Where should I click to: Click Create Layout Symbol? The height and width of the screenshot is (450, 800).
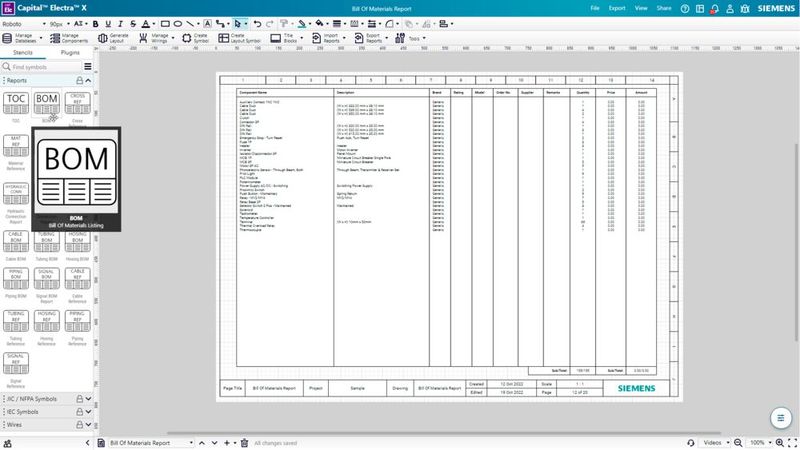pos(239,38)
